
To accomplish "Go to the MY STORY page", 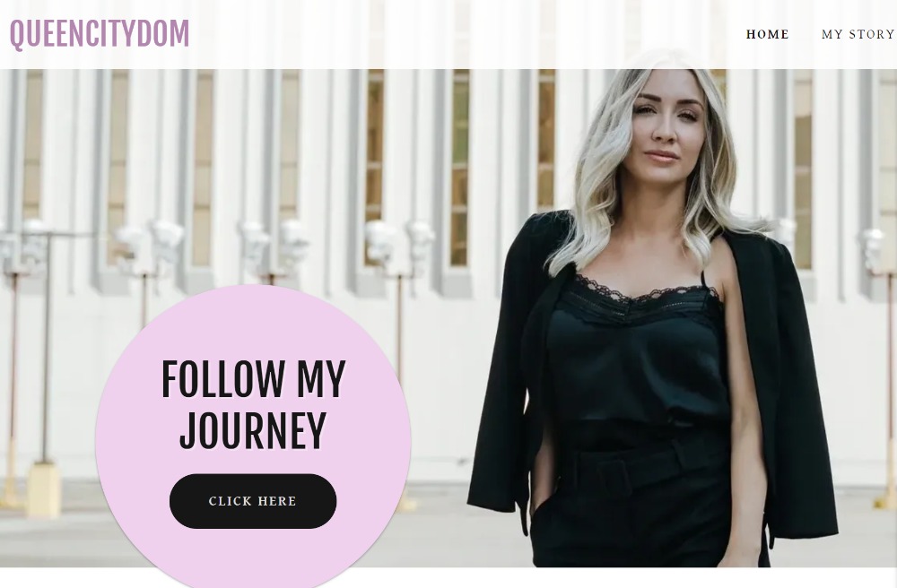I will click(858, 34).
